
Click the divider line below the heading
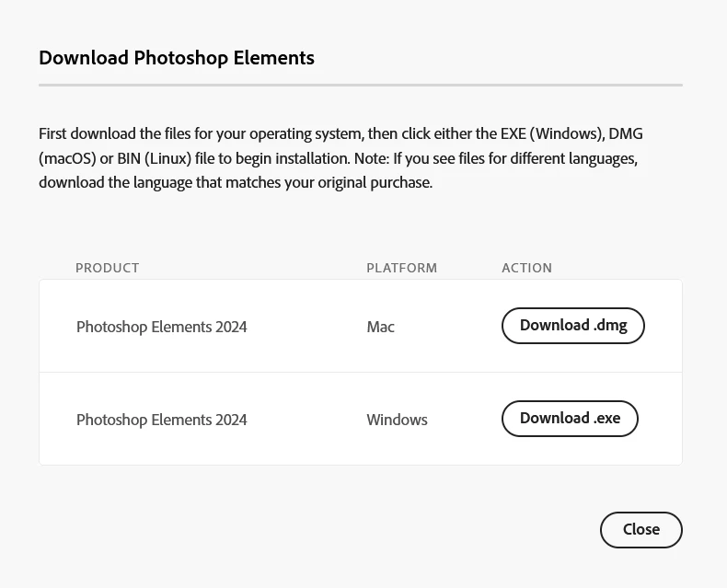pyautogui.click(x=360, y=85)
